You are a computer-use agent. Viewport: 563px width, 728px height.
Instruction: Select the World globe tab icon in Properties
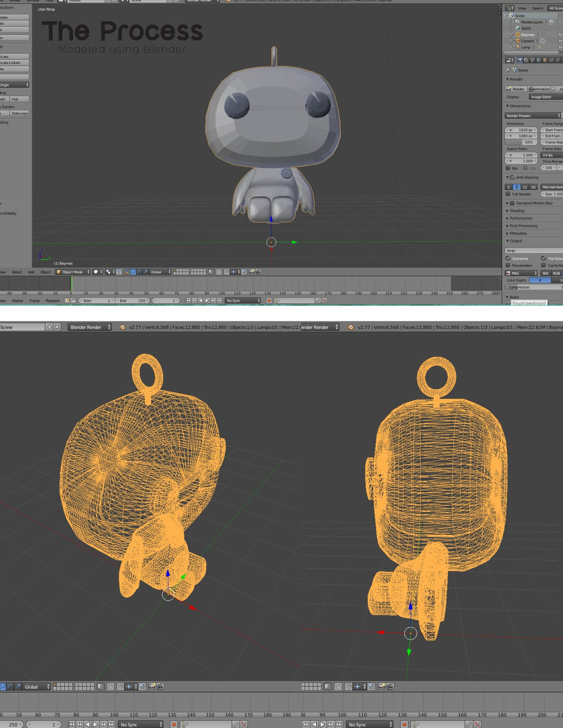[x=539, y=60]
